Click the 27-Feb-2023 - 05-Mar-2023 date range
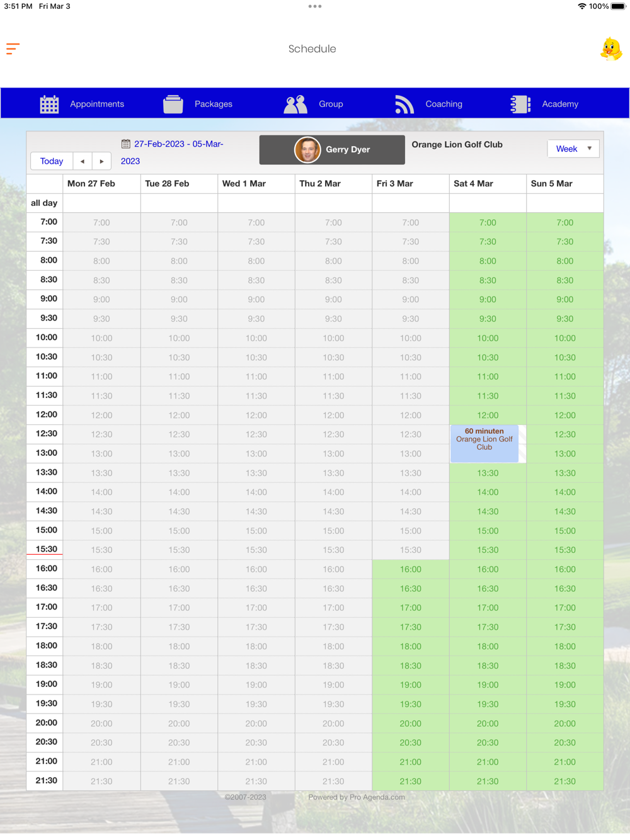Viewport: 630px width, 840px height. coord(172,152)
